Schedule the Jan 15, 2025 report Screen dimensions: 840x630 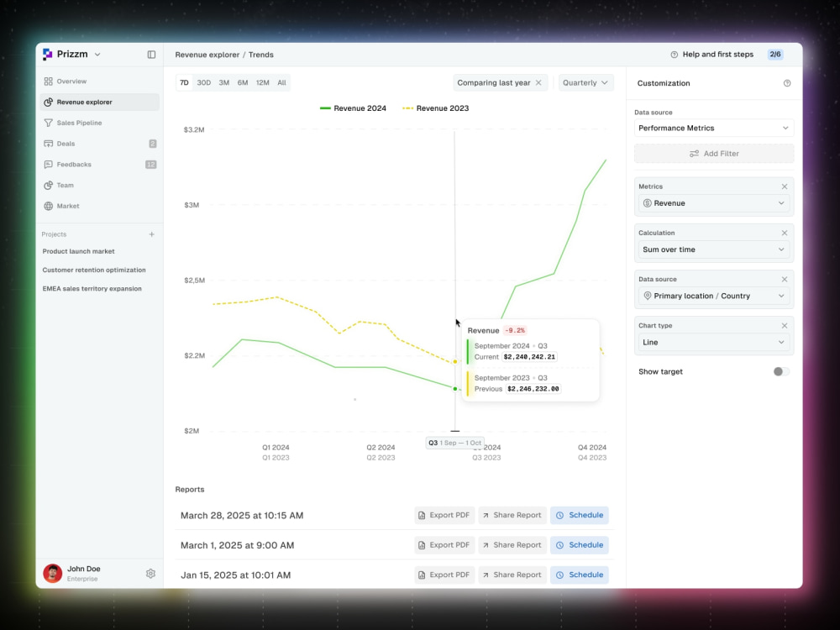[580, 575]
